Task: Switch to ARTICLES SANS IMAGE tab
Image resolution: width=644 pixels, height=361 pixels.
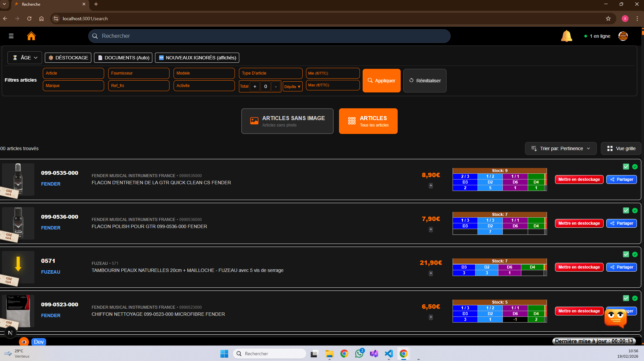Action: tap(287, 121)
